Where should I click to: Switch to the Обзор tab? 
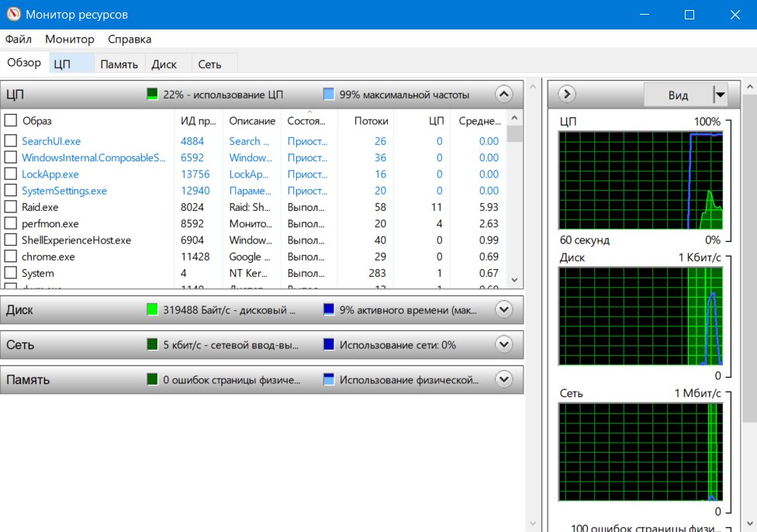coord(24,63)
